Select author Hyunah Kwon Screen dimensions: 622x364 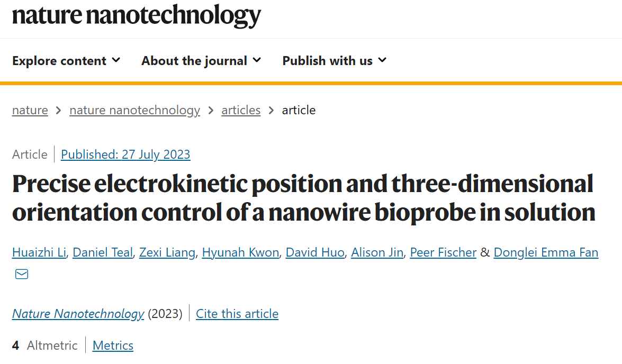tap(240, 252)
